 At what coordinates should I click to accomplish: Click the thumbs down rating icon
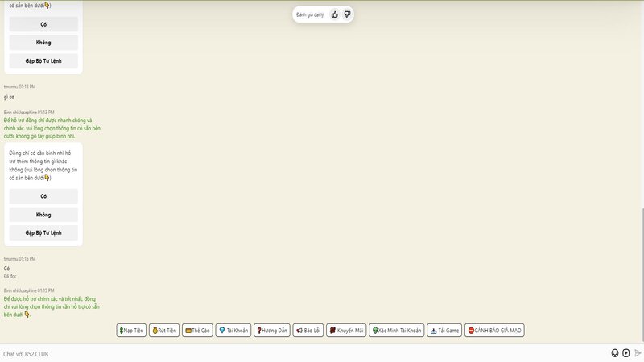347,14
